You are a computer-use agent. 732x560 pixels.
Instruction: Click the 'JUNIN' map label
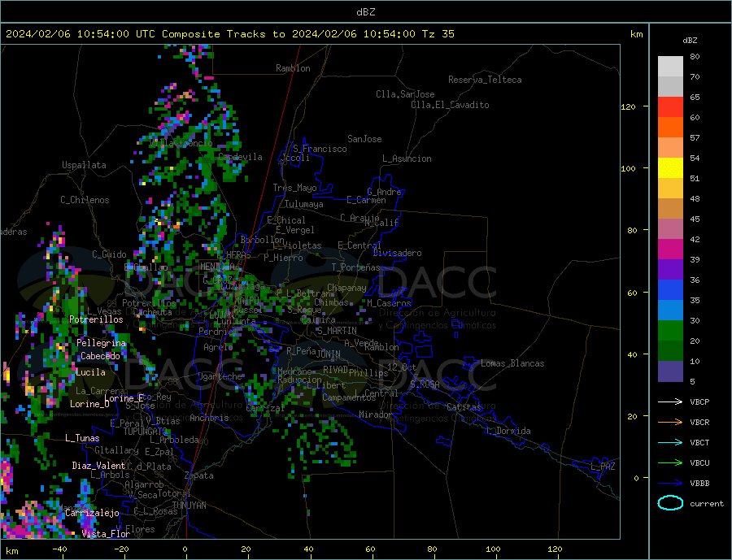(329, 354)
